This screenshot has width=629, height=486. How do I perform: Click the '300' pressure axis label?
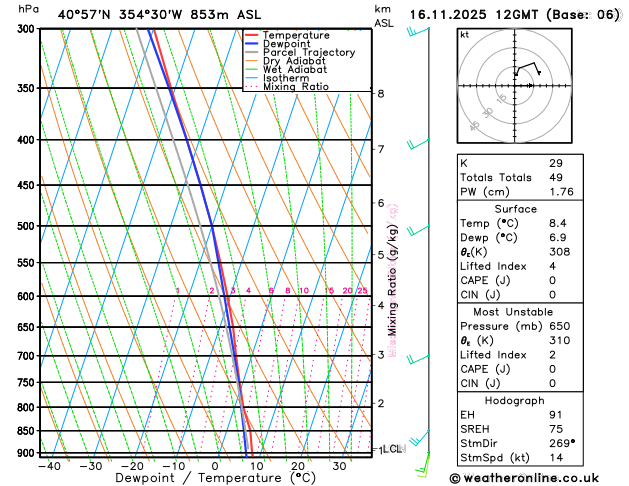click(28, 29)
